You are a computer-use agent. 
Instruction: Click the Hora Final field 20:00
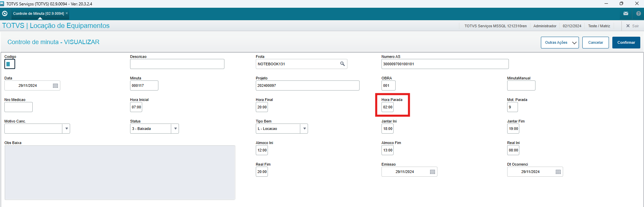[262, 107]
